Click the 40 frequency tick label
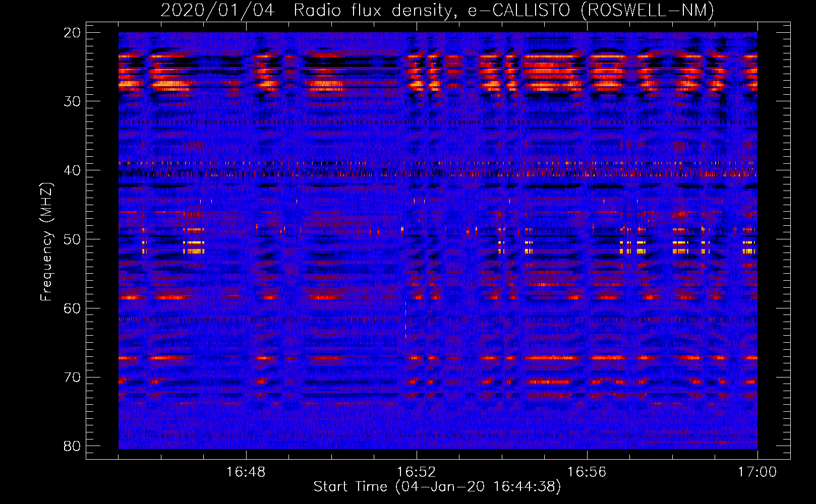816x504 pixels. [72, 170]
